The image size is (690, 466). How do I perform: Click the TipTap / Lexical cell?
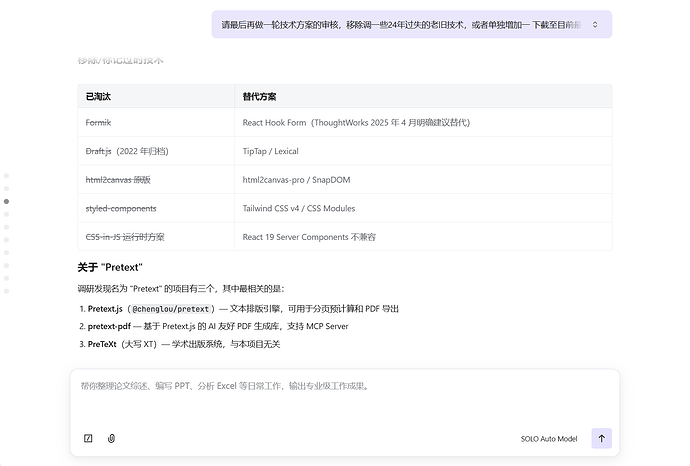(x=270, y=151)
